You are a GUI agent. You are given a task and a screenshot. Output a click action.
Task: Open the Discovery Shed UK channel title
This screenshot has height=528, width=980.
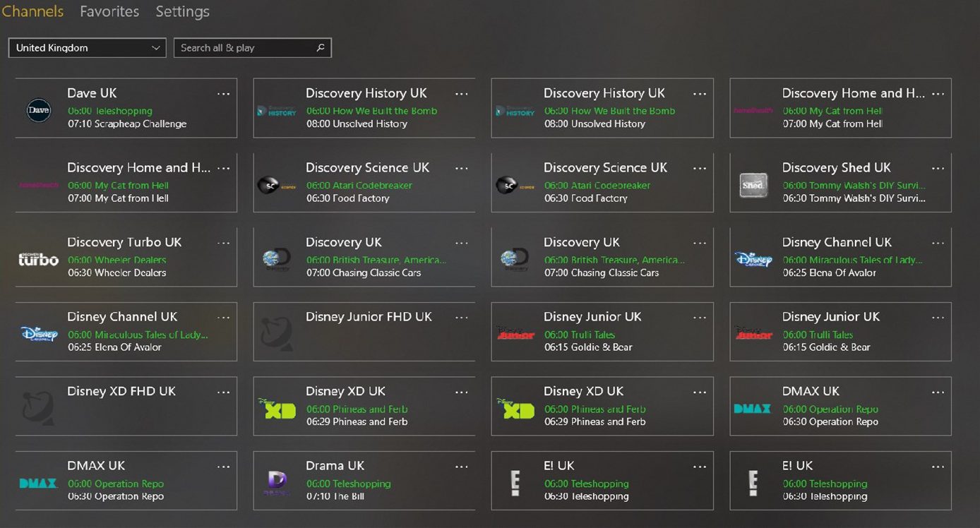(837, 168)
